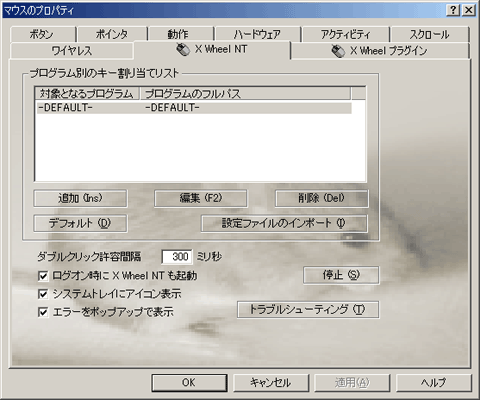The image size is (480, 400).
Task: Click the キャンセル button
Action: click(x=271, y=382)
